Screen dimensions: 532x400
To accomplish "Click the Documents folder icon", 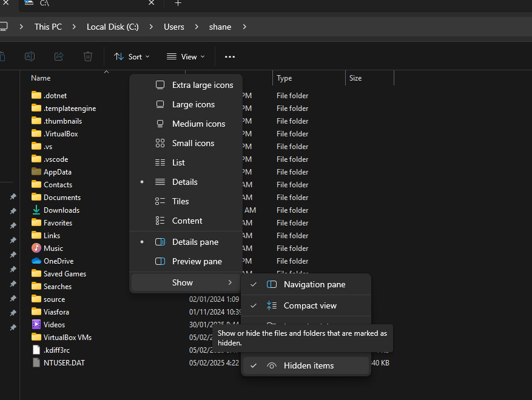I will 36,197.
